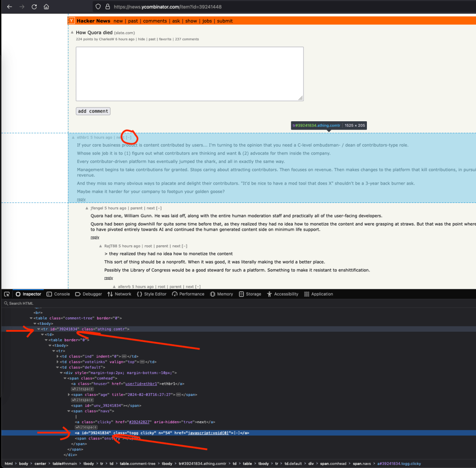The image size is (476, 468).
Task: Switch to the Console tab
Action: point(58,294)
